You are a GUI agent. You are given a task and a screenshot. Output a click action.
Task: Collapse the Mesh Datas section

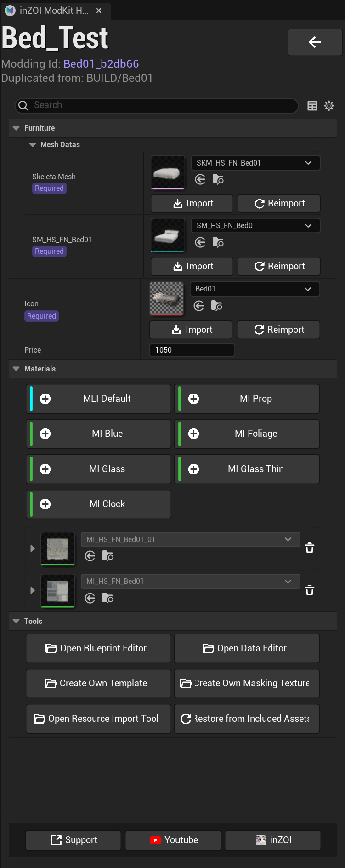click(x=32, y=145)
